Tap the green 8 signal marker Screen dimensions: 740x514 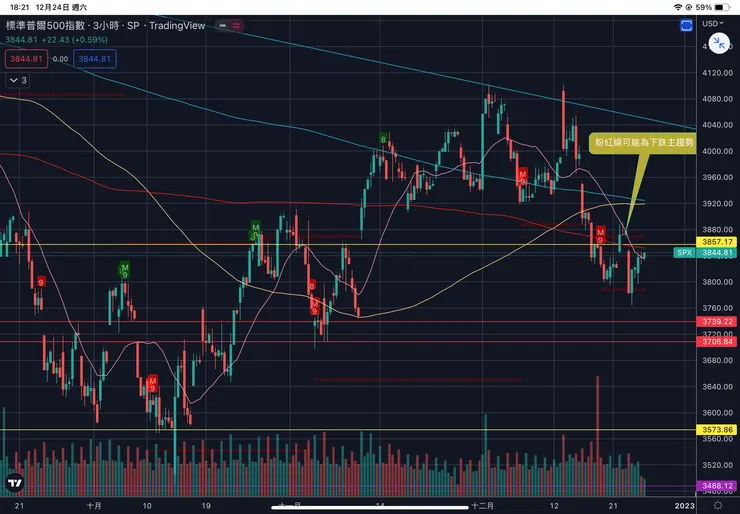click(x=383, y=139)
